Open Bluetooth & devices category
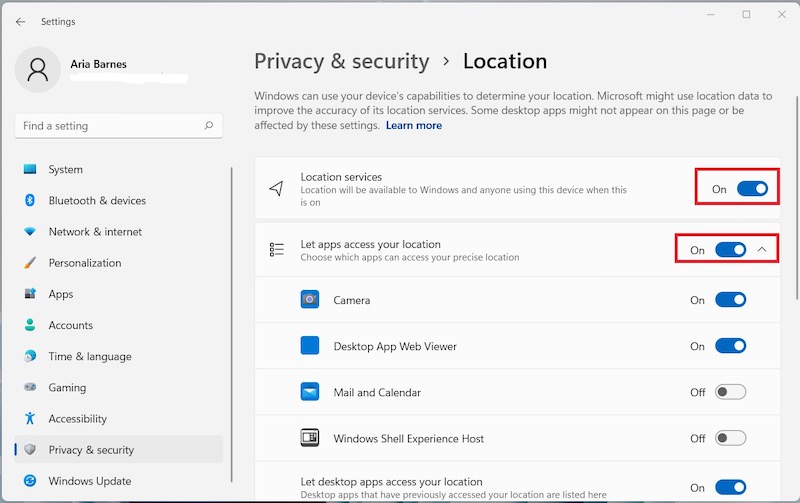This screenshot has width=800, height=503. [119, 200]
